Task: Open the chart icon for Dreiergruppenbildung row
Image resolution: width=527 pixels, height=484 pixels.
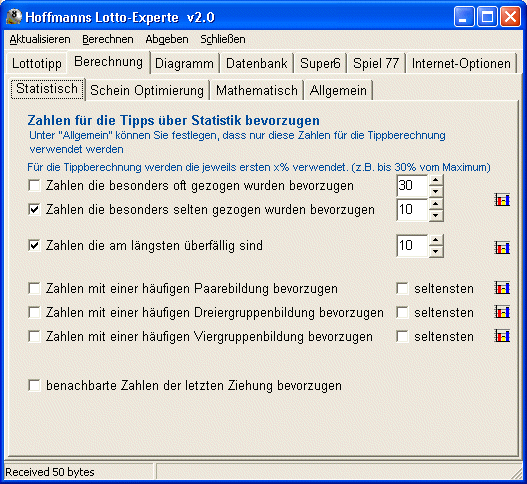Action: point(502,312)
